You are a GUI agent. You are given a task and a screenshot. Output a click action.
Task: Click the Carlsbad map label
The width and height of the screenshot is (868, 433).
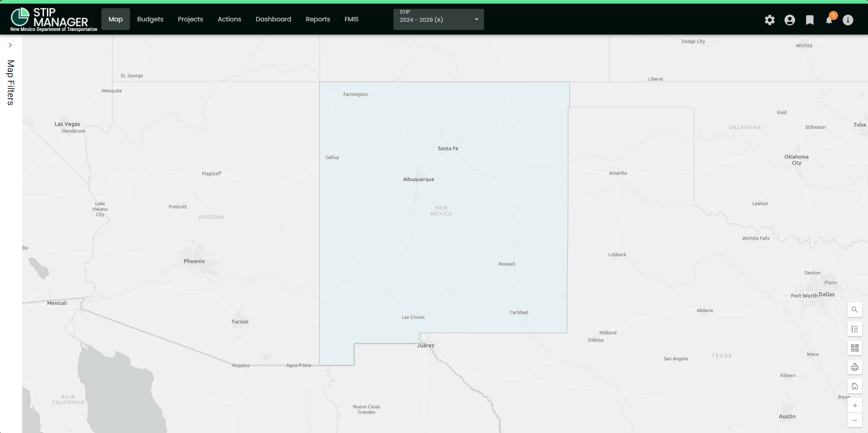519,312
